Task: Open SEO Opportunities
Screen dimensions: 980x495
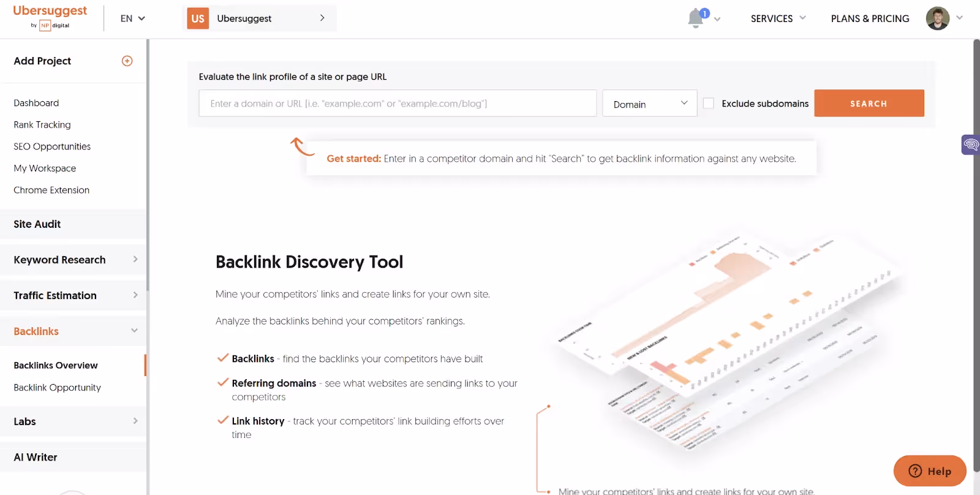Action: 52,146
